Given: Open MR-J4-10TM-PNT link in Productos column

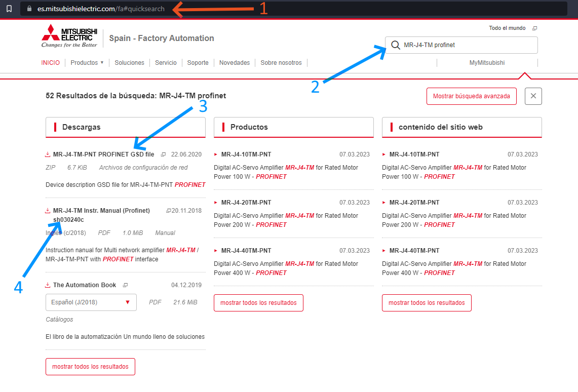Looking at the screenshot, I should [x=246, y=154].
